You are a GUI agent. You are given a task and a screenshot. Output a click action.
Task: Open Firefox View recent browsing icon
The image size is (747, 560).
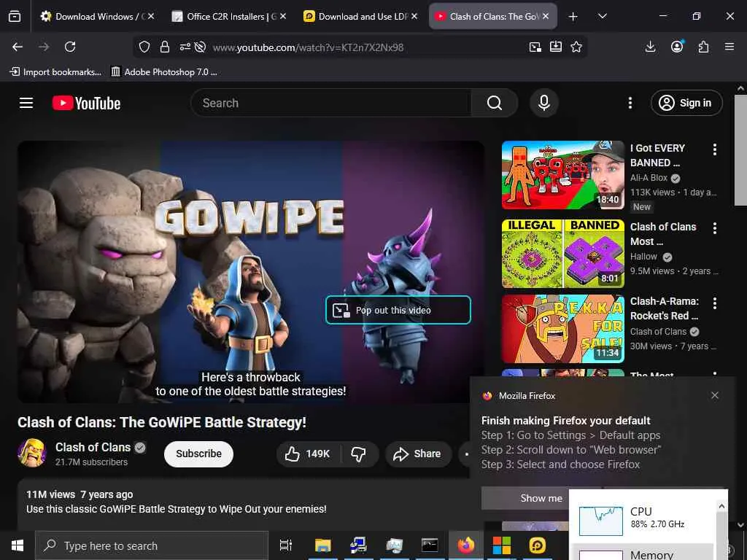[15, 17]
